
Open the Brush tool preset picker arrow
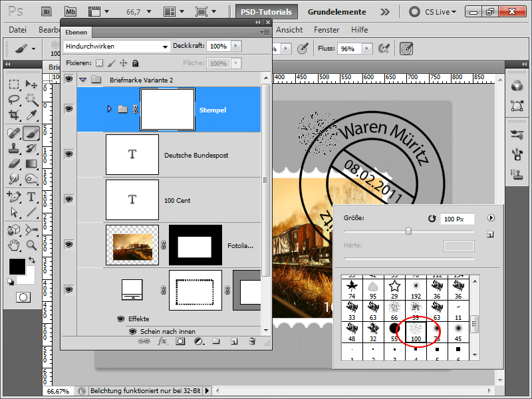pos(34,49)
